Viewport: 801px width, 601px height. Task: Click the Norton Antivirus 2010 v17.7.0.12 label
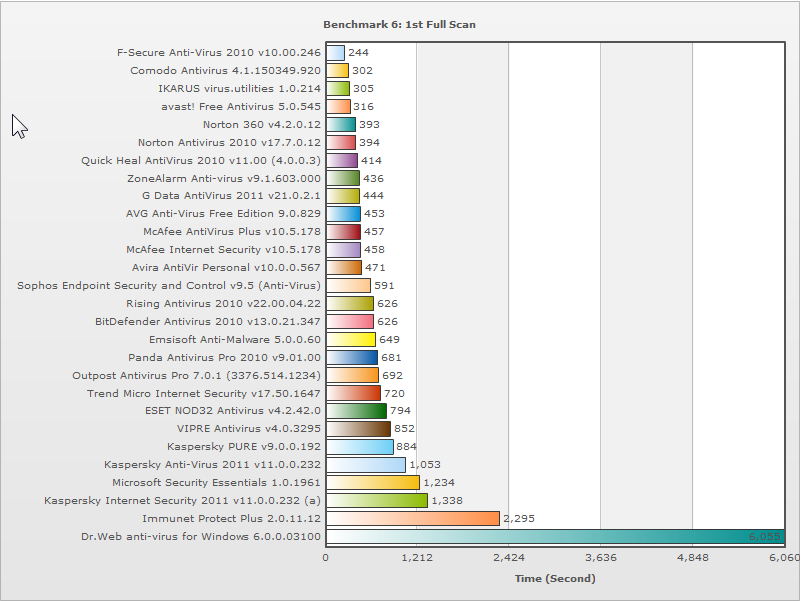229,142
